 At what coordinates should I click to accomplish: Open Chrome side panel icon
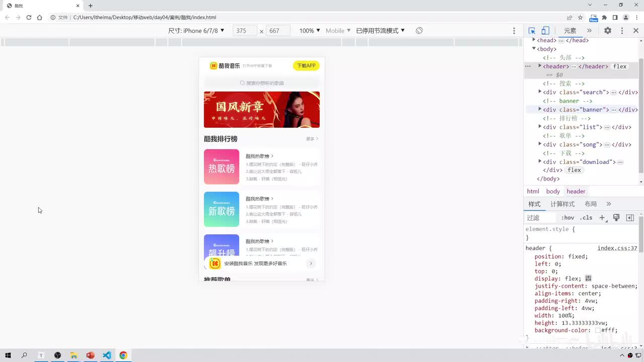pyautogui.click(x=615, y=17)
